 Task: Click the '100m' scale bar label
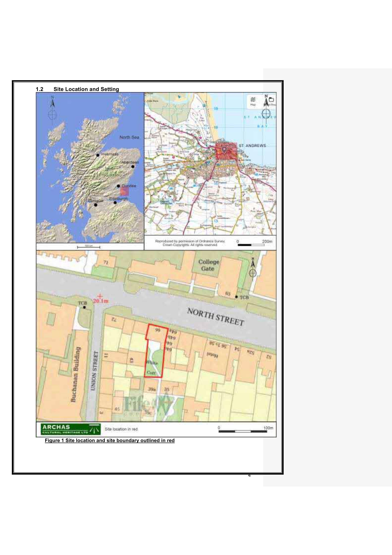268,428
